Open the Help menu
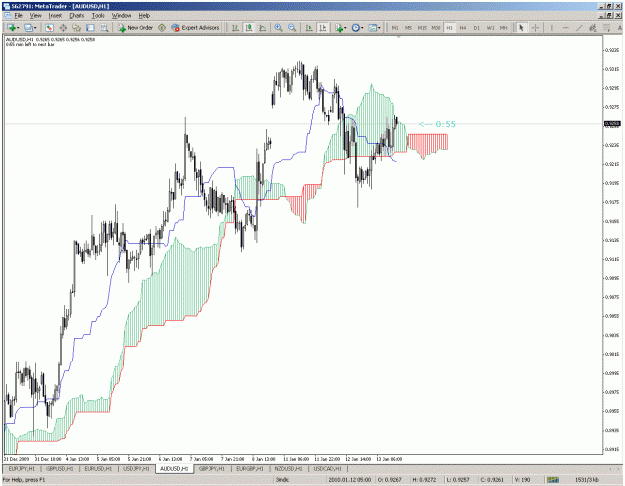 coord(144,16)
